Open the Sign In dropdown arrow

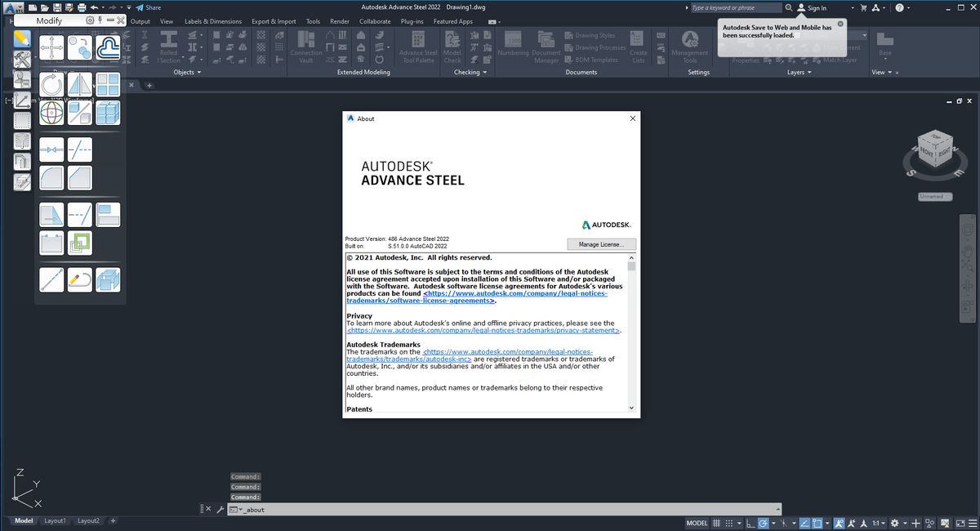(x=853, y=7)
